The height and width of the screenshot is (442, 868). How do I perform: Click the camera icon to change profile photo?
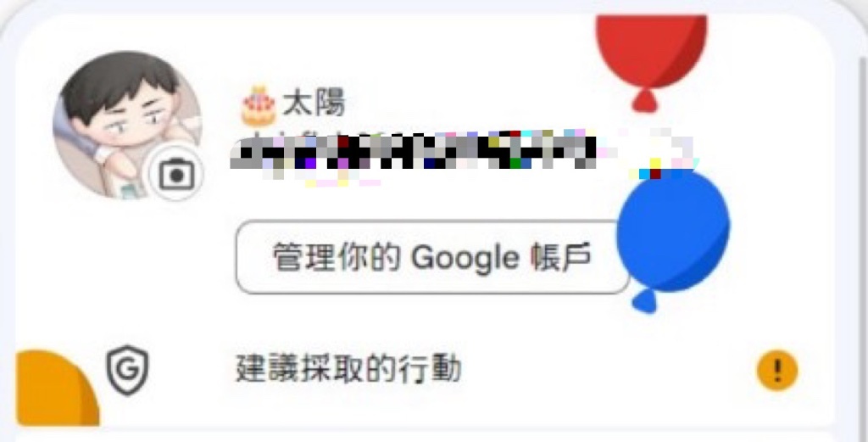click(x=176, y=174)
